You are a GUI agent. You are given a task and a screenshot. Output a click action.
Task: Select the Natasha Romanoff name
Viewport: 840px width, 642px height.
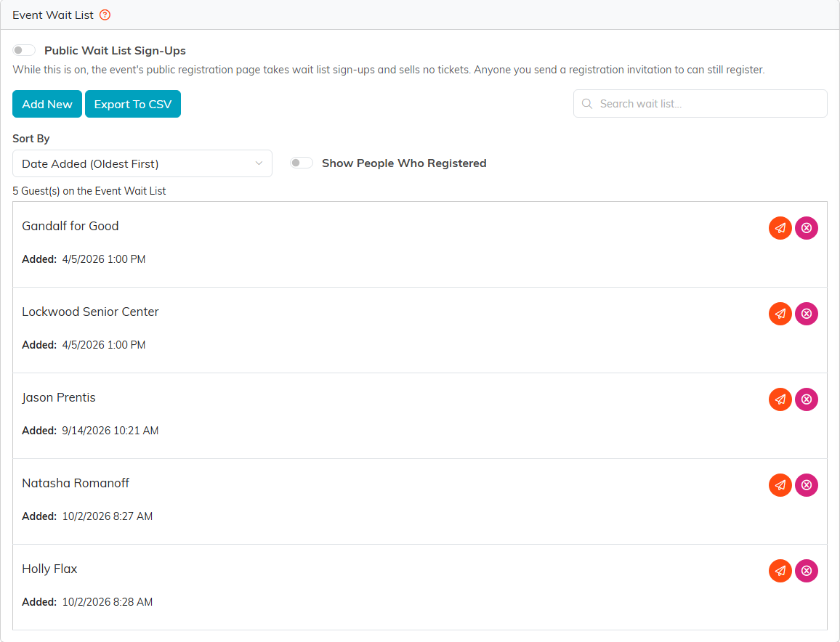coord(76,483)
